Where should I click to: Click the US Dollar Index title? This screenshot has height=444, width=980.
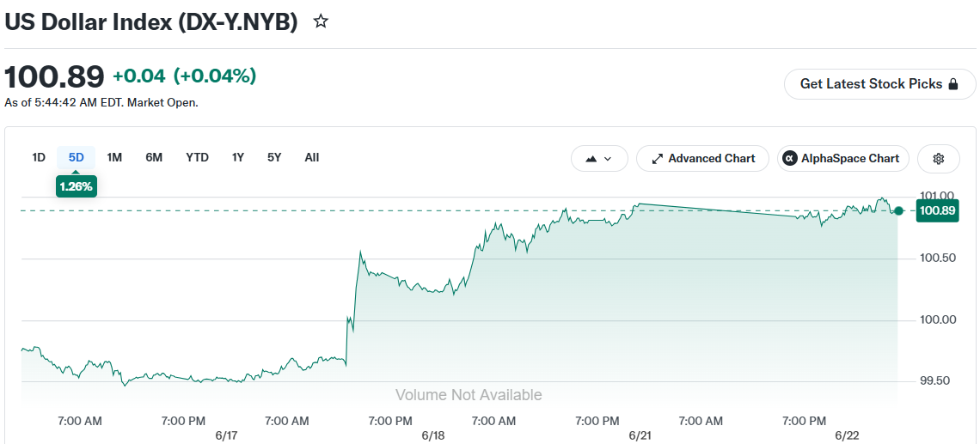coord(150,21)
